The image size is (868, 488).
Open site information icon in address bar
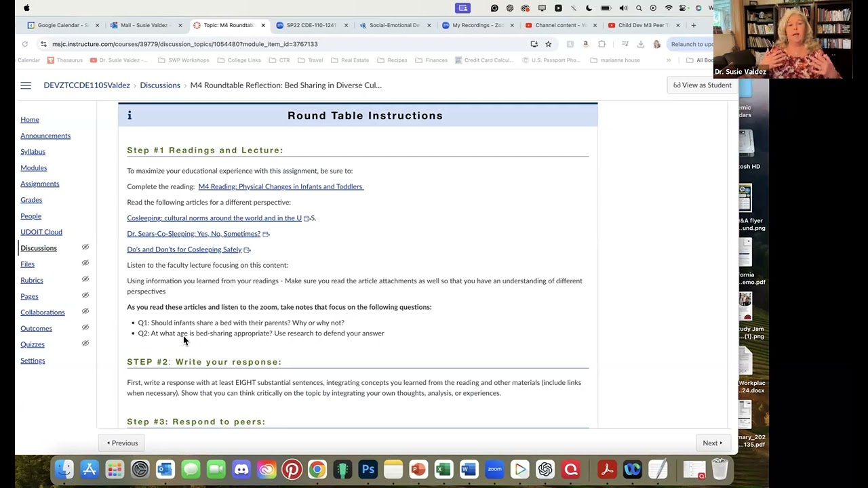(x=43, y=44)
